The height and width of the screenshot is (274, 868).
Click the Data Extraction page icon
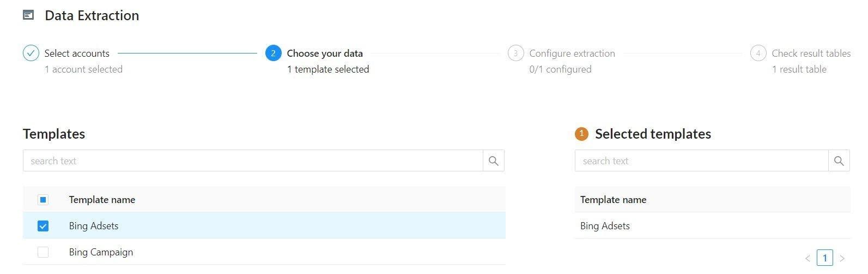(x=28, y=15)
